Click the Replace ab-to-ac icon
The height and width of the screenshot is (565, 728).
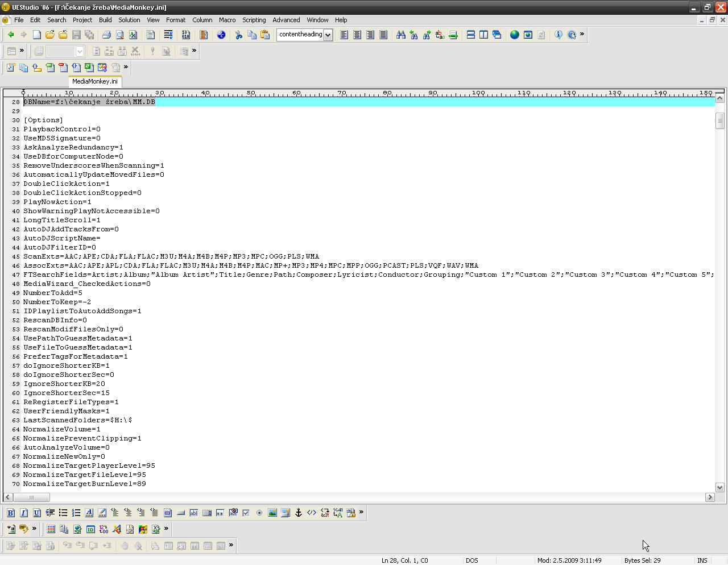(440, 35)
